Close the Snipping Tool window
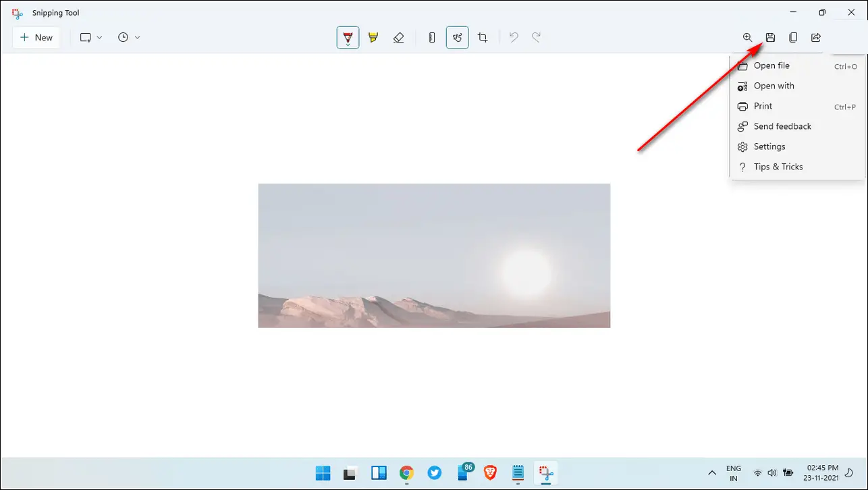Viewport: 868px width, 490px height. pos(852,12)
